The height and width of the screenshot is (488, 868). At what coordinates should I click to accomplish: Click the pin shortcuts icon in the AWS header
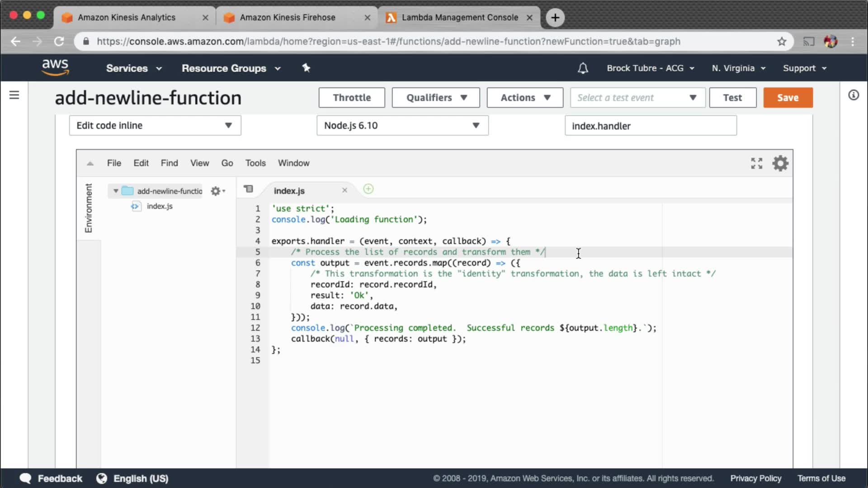(306, 68)
